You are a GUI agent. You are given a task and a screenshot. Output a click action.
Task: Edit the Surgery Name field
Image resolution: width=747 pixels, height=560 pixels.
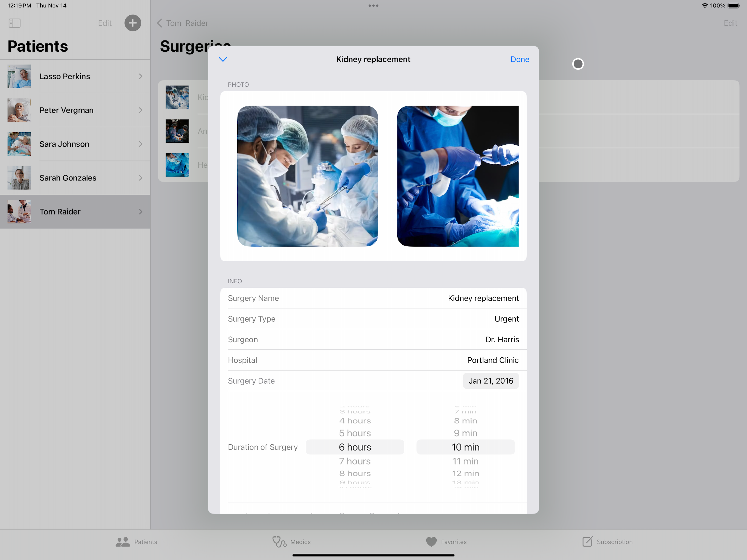[x=373, y=298]
